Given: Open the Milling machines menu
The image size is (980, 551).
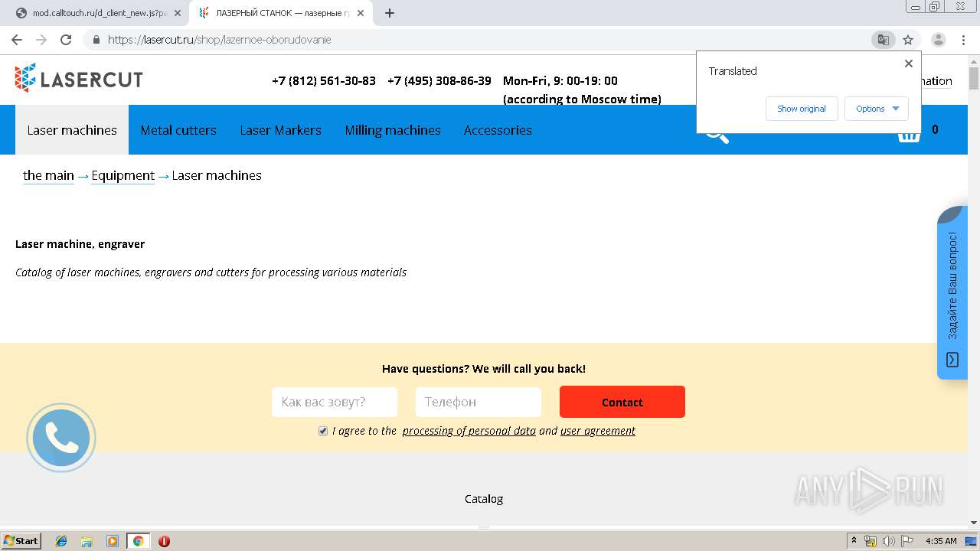Looking at the screenshot, I should (393, 130).
